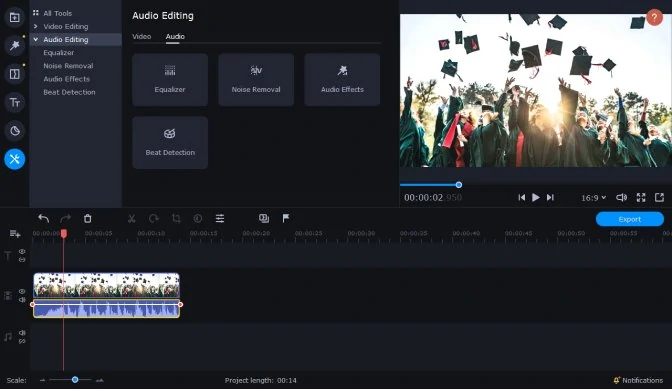Mute the video track speaker icon

pyautogui.click(x=22, y=299)
